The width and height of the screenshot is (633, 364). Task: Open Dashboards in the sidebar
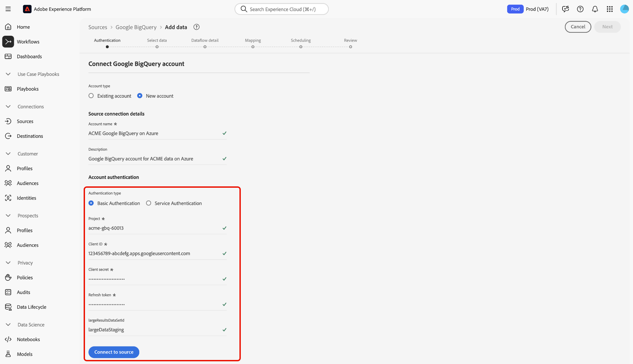click(x=29, y=57)
